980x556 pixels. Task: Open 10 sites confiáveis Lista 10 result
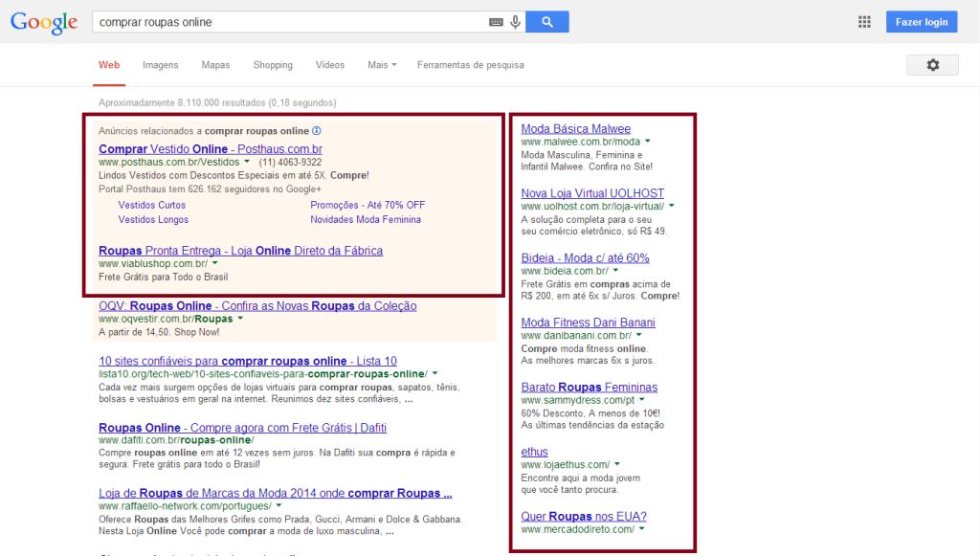248,361
